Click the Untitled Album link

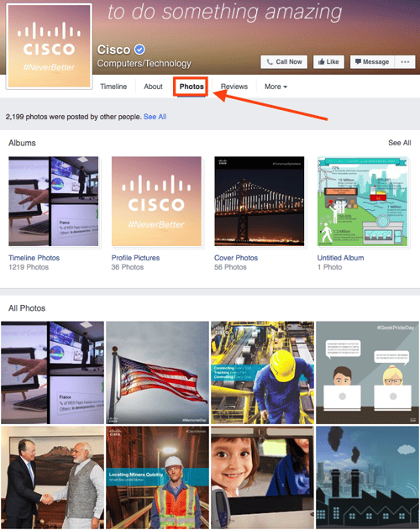340,258
